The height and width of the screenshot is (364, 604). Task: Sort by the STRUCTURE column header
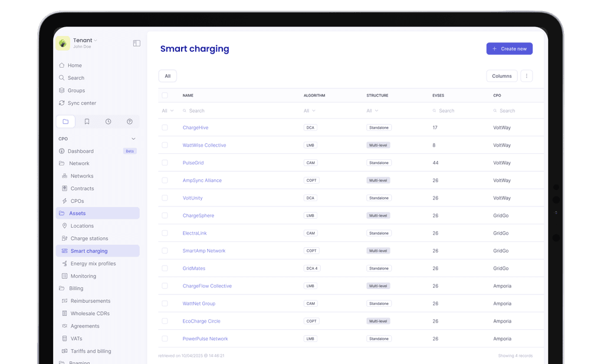[377, 96]
